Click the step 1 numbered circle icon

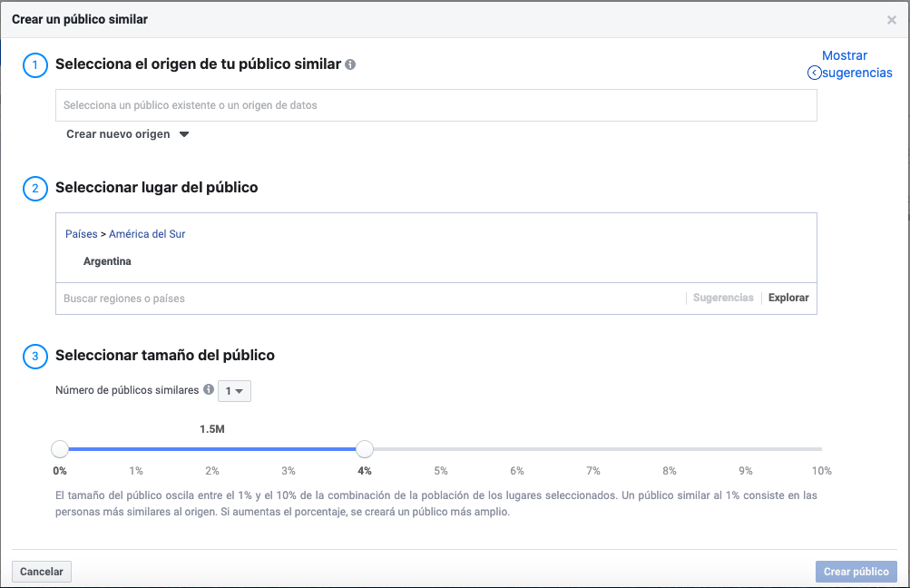[x=35, y=64]
